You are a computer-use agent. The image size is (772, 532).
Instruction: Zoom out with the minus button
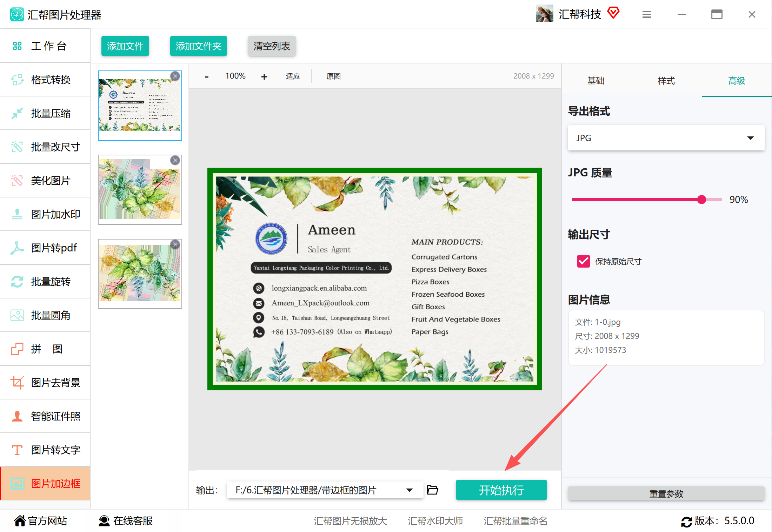coord(207,76)
